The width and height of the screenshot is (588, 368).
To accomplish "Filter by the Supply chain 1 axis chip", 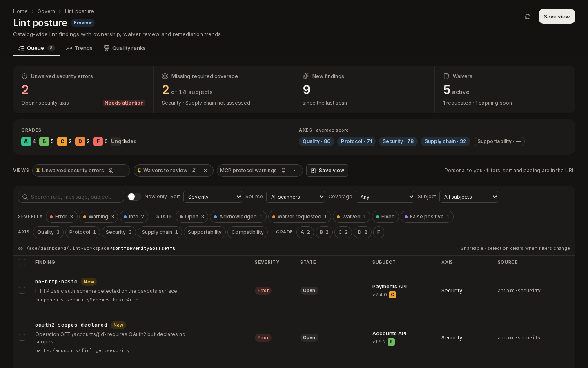I will pyautogui.click(x=160, y=232).
